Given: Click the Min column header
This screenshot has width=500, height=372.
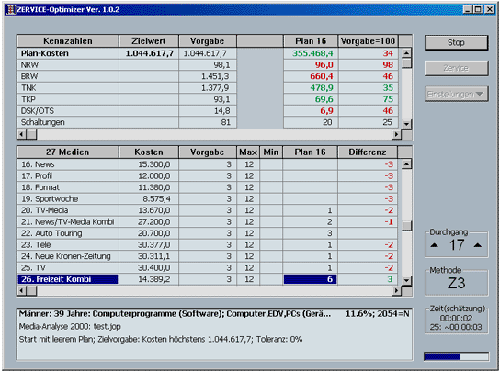Looking at the screenshot, I should (x=271, y=152).
